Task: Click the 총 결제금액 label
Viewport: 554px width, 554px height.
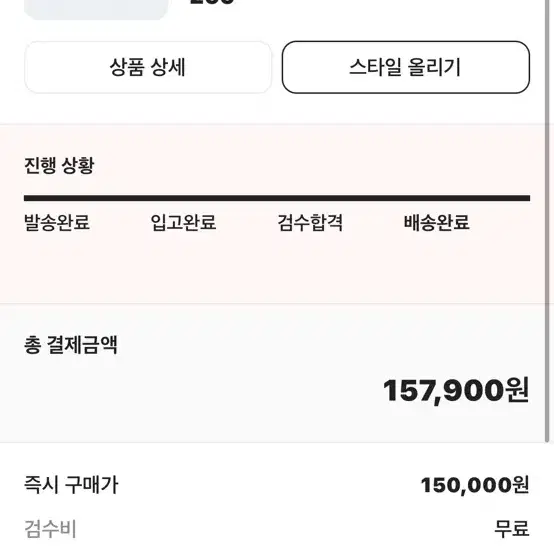Action: pos(71,345)
